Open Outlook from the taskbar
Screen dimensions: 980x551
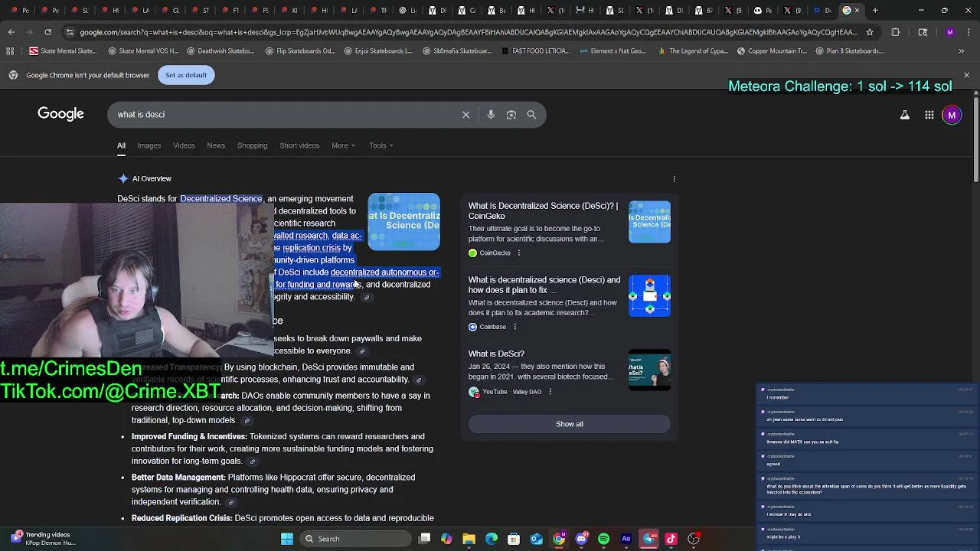click(537, 539)
